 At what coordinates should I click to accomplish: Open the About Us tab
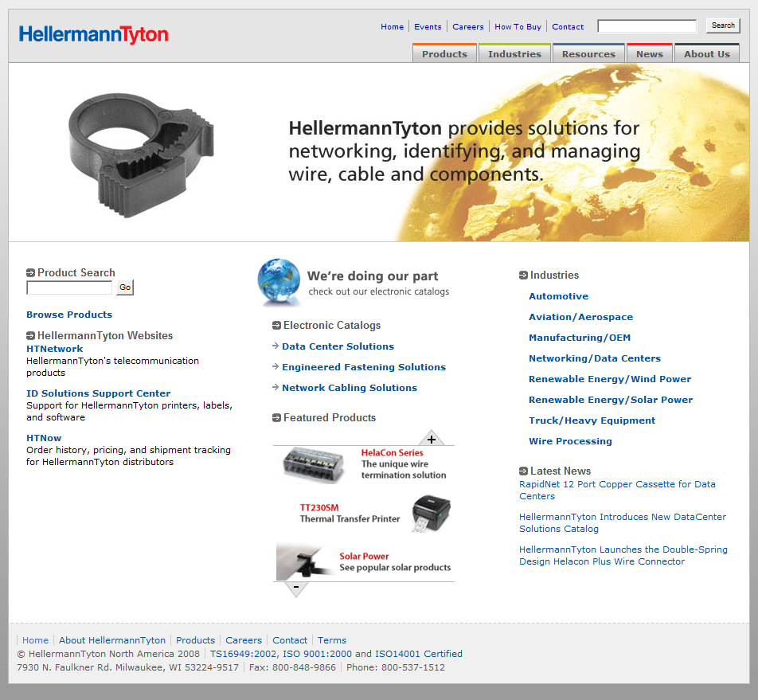707,53
